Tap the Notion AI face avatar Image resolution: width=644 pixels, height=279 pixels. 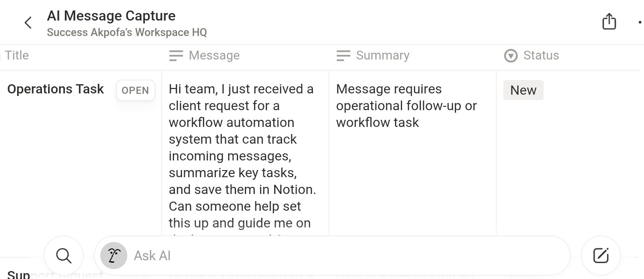click(114, 256)
